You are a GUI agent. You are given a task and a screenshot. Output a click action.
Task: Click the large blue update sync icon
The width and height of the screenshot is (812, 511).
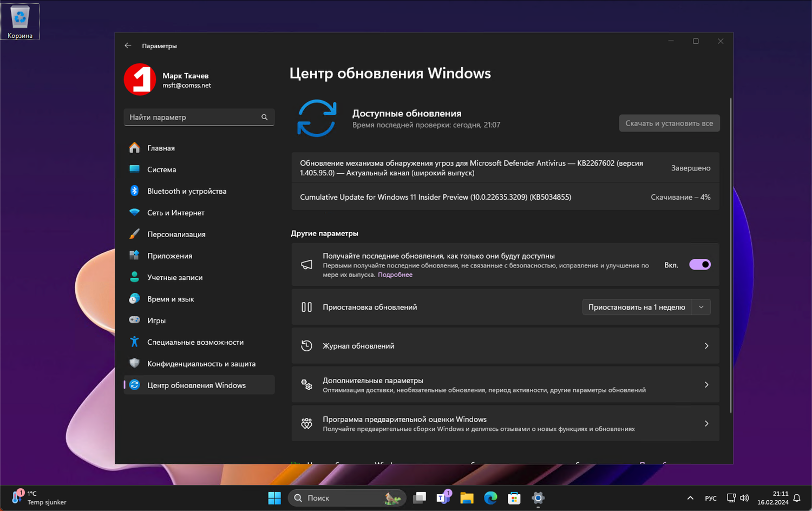[x=317, y=118]
